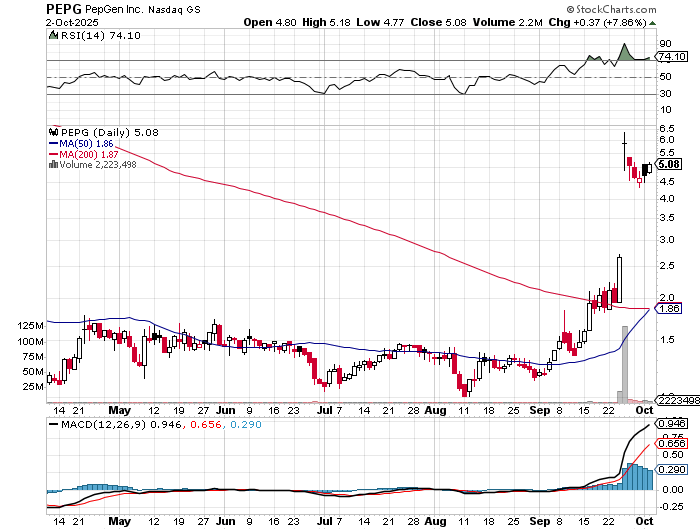Click Oct on the price chart date axis
Viewport: 700px width, 530px height.
tap(644, 410)
